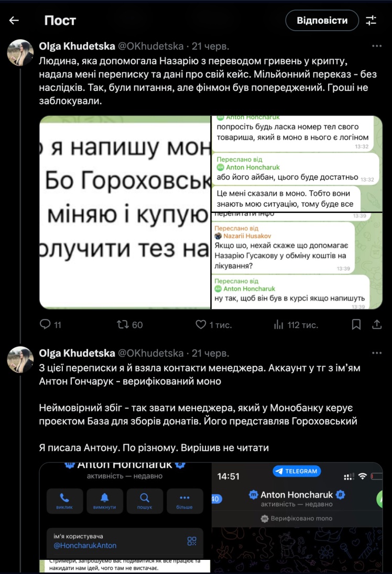Open Olga Khudetska's avatar on second post
Image resolution: width=392 pixels, height=574 pixels.
[x=20, y=359]
